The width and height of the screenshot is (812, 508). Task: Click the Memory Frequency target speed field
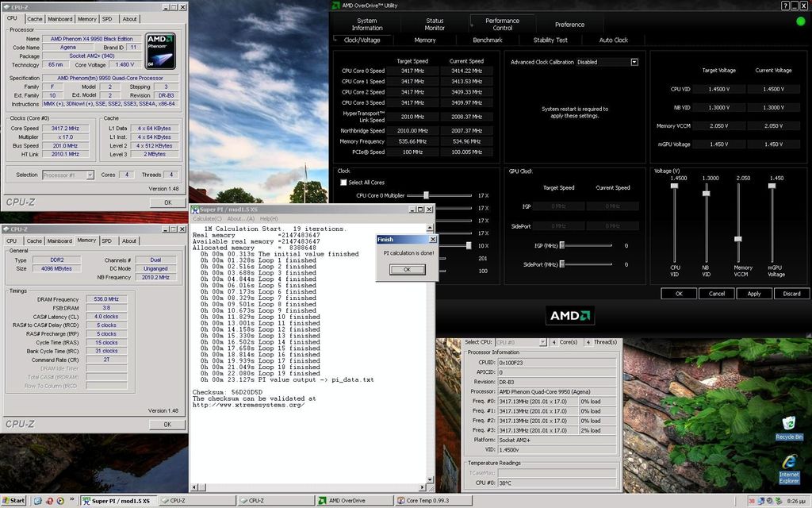click(x=412, y=141)
